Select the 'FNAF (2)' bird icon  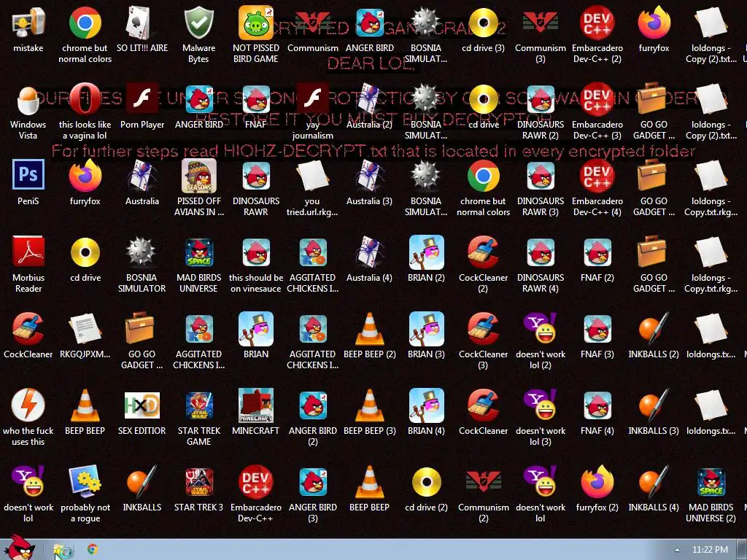coord(597,252)
